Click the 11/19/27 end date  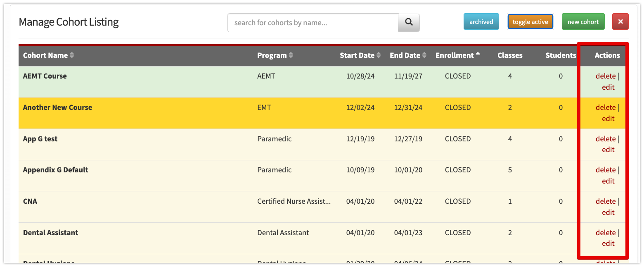408,76
